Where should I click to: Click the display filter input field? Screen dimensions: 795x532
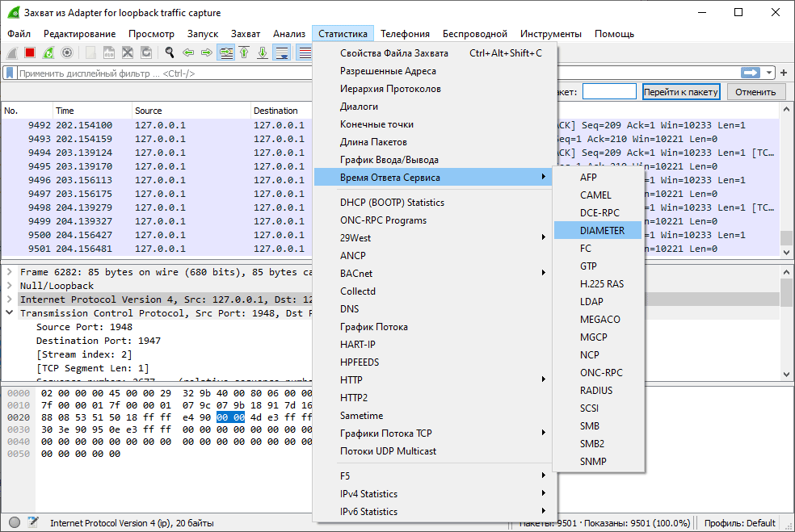165,73
